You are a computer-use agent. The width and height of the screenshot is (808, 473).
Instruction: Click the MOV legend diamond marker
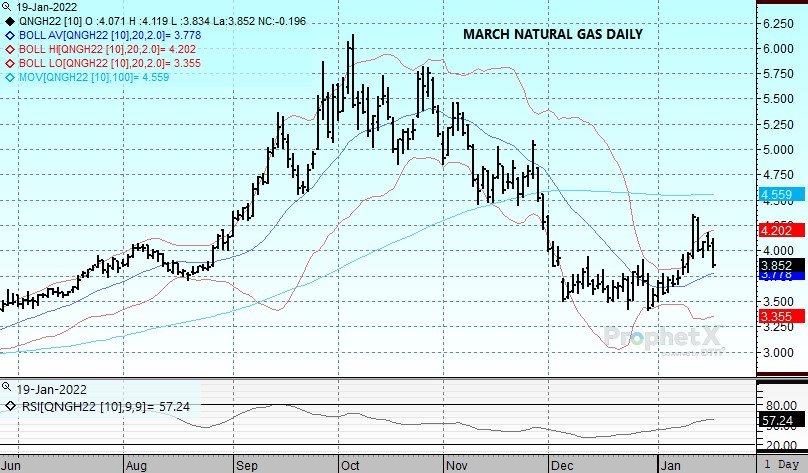click(x=10, y=76)
